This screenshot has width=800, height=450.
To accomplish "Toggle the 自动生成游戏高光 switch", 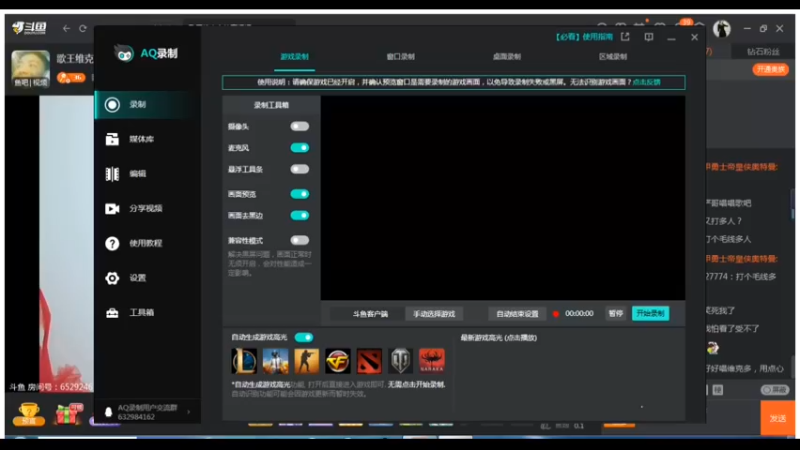I will point(304,337).
